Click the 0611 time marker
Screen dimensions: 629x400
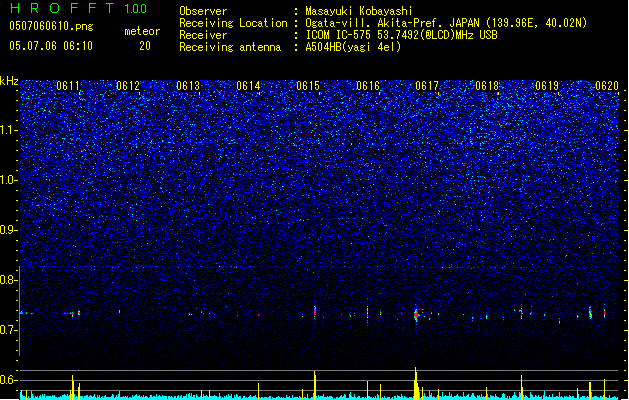[68, 86]
